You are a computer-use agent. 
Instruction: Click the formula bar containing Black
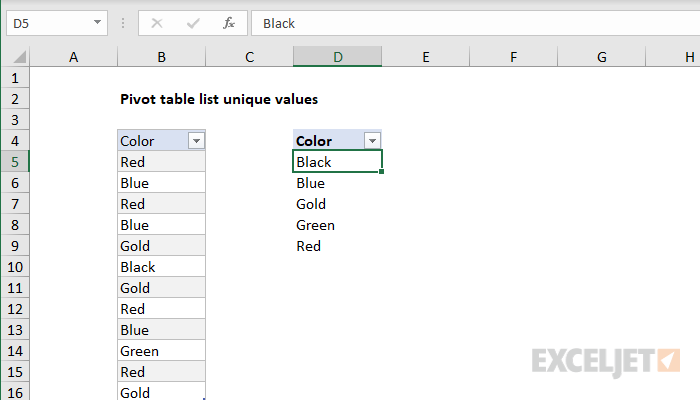475,23
